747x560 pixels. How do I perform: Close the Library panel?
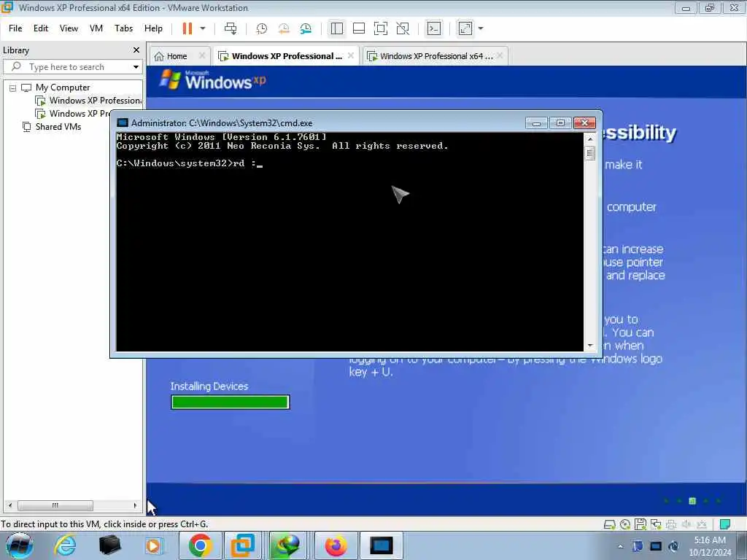[136, 50]
